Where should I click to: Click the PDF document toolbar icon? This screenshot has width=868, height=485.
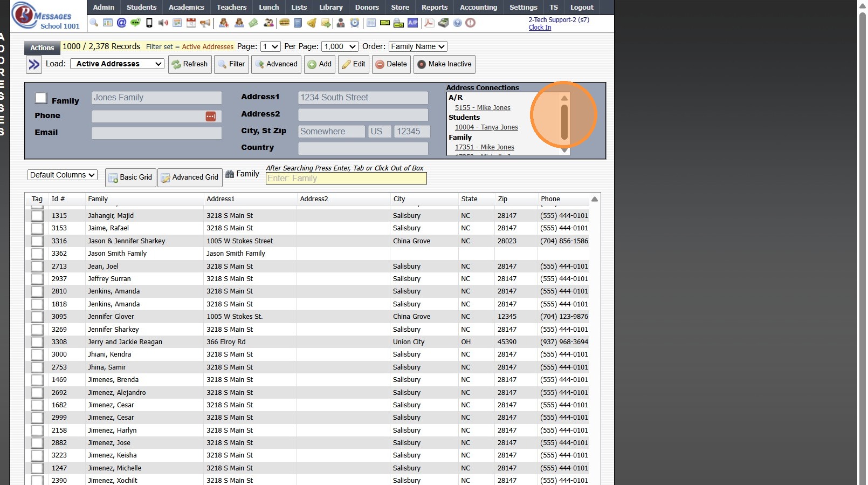[429, 23]
